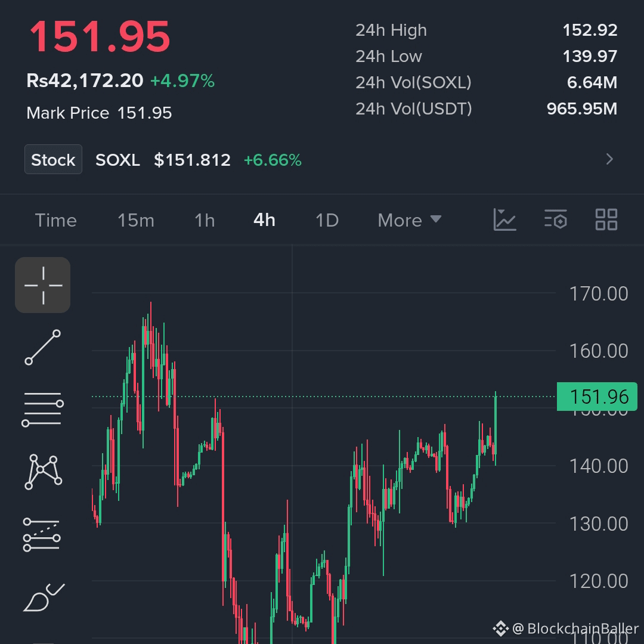
Task: Tap the Stock tag button
Action: point(54,159)
